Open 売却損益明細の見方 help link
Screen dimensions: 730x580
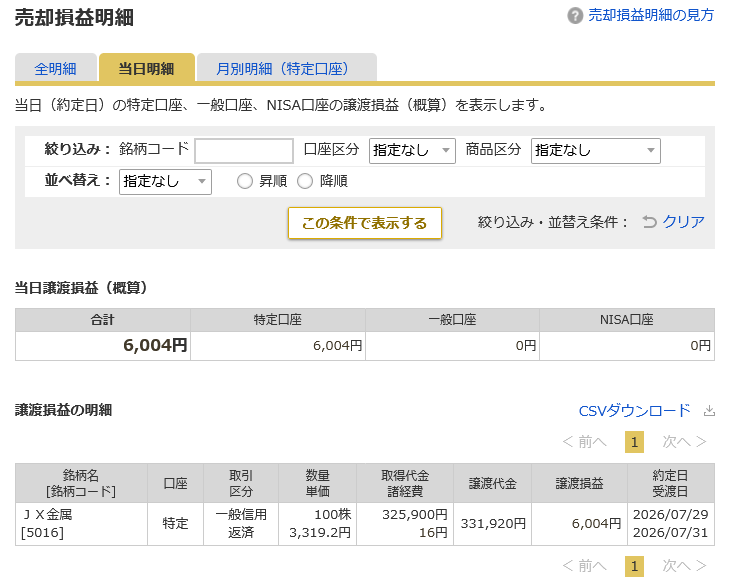651,15
